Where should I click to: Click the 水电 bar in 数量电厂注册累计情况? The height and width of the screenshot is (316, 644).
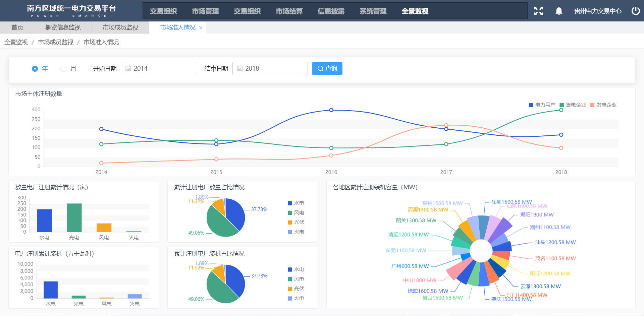[44, 220]
